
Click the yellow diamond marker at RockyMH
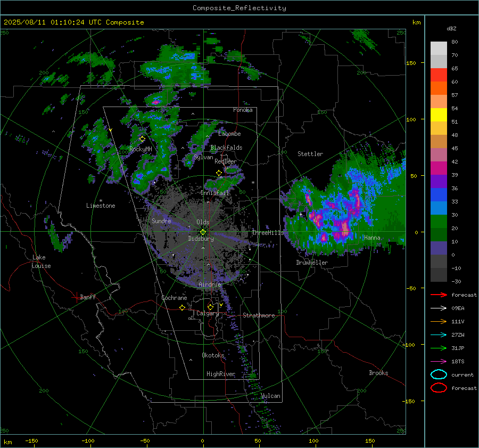pos(142,139)
